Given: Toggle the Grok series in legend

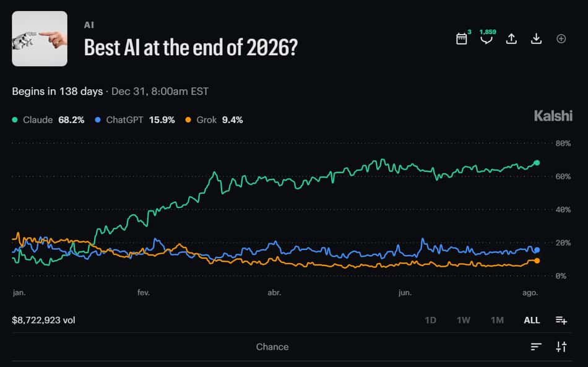Looking at the screenshot, I should pyautogui.click(x=214, y=120).
